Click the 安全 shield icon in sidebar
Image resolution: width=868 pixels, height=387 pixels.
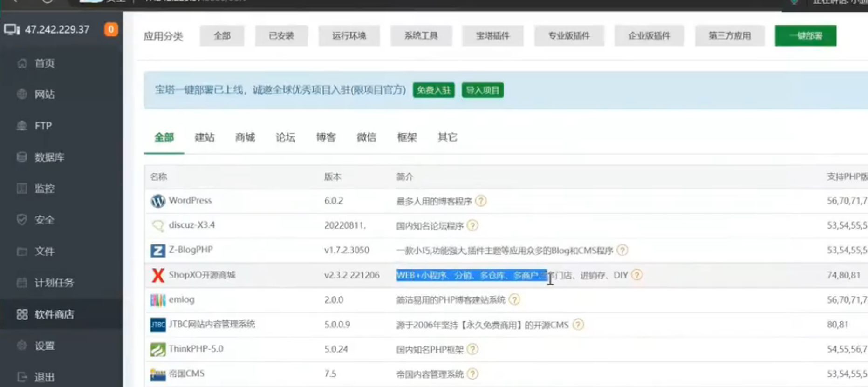[x=22, y=219]
